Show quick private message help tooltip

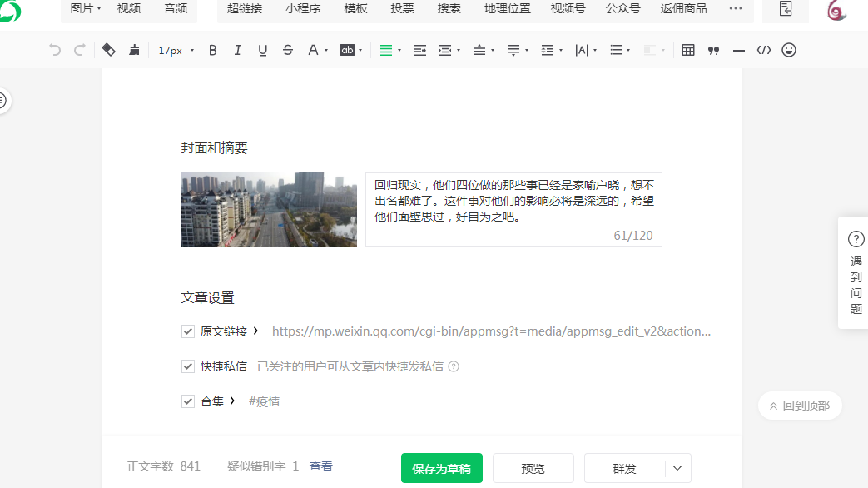(454, 366)
